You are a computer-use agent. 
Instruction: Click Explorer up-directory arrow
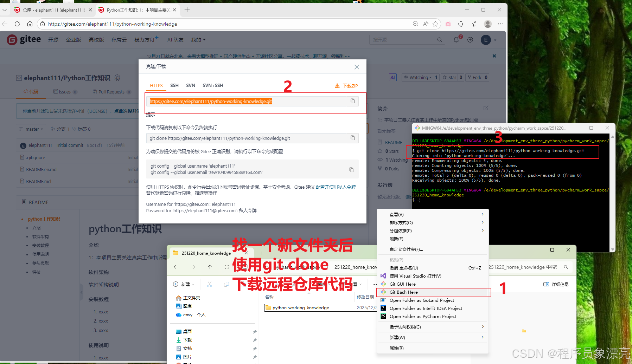[x=210, y=267]
